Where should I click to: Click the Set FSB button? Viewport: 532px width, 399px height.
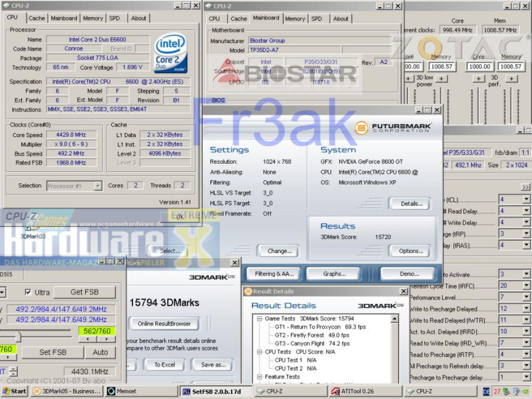[x=53, y=352]
